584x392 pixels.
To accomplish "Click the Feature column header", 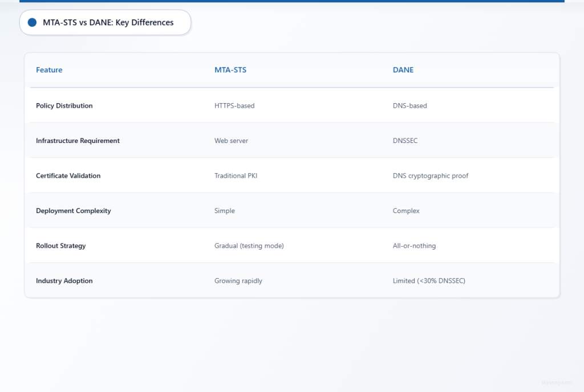I will 49,70.
